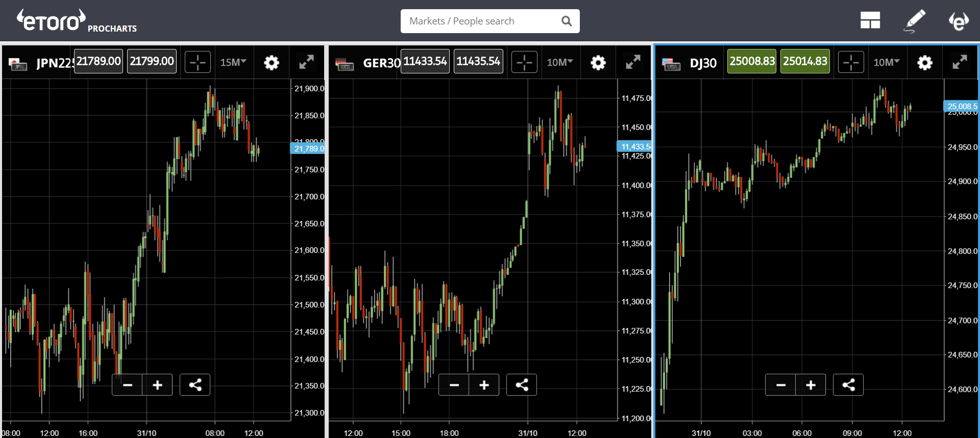This screenshot has height=438, width=980.
Task: Expand DJ30 chart to fullscreen
Action: coord(960,62)
